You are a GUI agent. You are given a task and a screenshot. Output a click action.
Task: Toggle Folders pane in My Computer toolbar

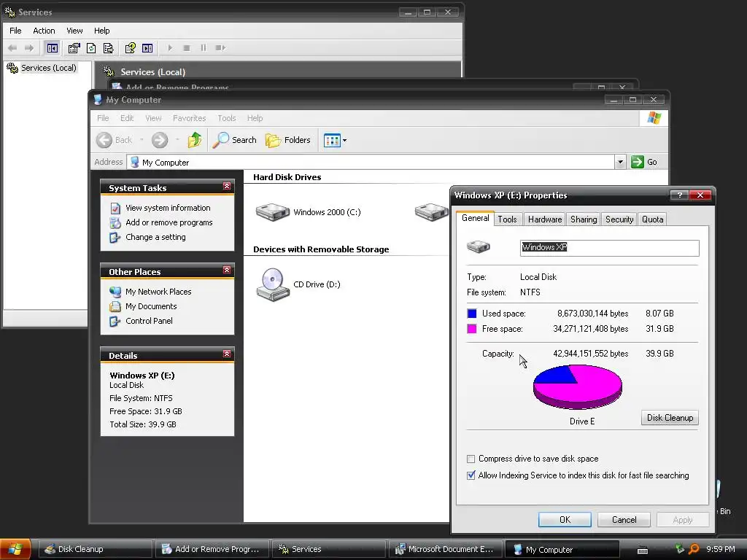[x=287, y=140]
